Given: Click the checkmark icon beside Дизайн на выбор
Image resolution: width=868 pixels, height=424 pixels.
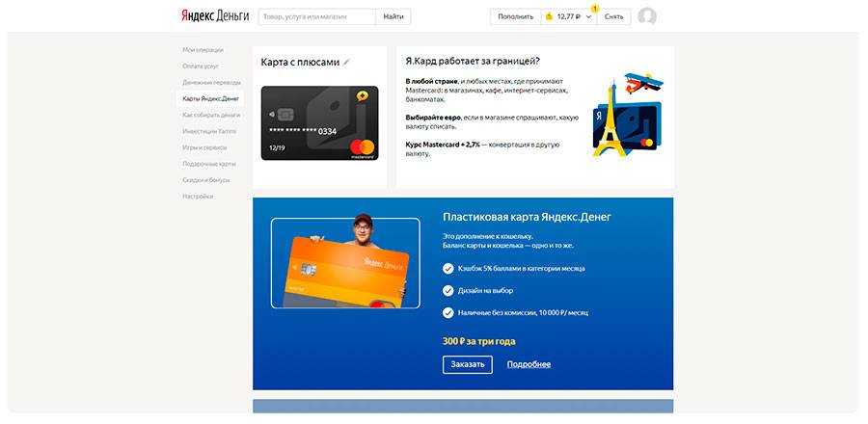Looking at the screenshot, I should coord(448,290).
